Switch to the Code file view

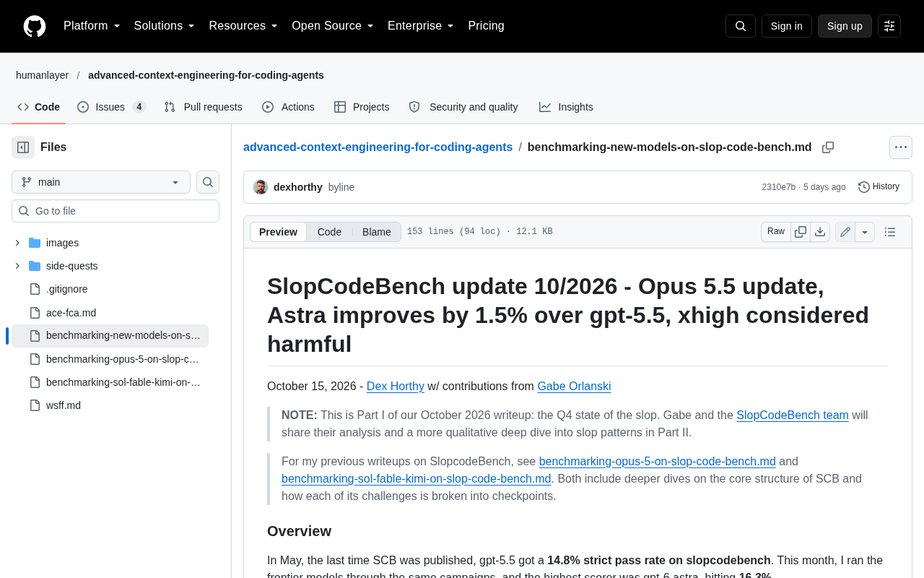pos(329,232)
